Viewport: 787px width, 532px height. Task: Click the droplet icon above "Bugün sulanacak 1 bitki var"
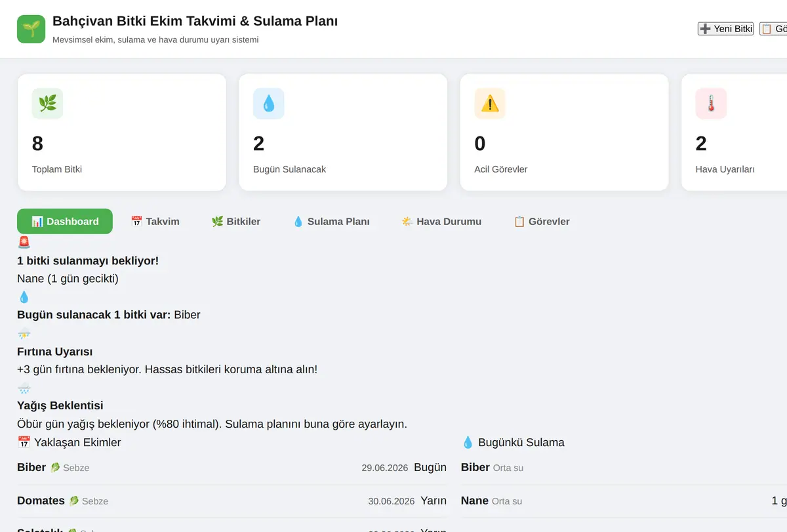24,297
